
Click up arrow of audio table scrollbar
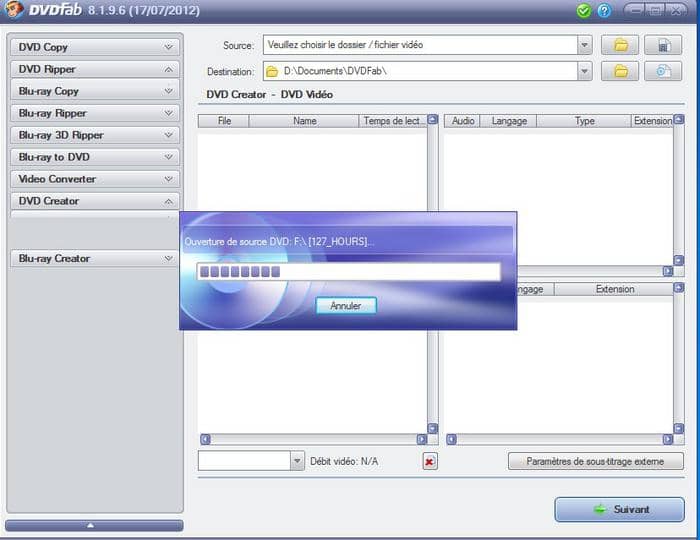point(679,119)
